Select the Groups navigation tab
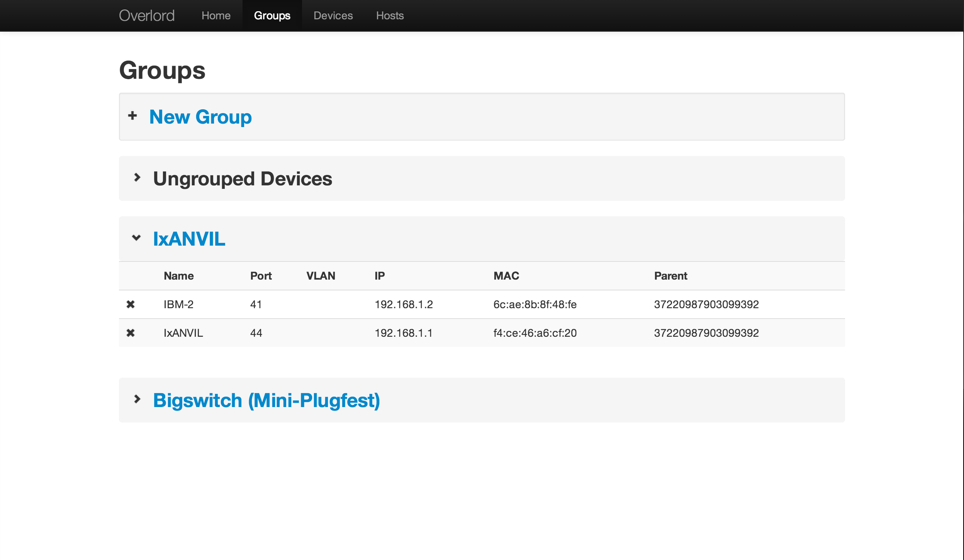The height and width of the screenshot is (560, 964). pyautogui.click(x=272, y=15)
